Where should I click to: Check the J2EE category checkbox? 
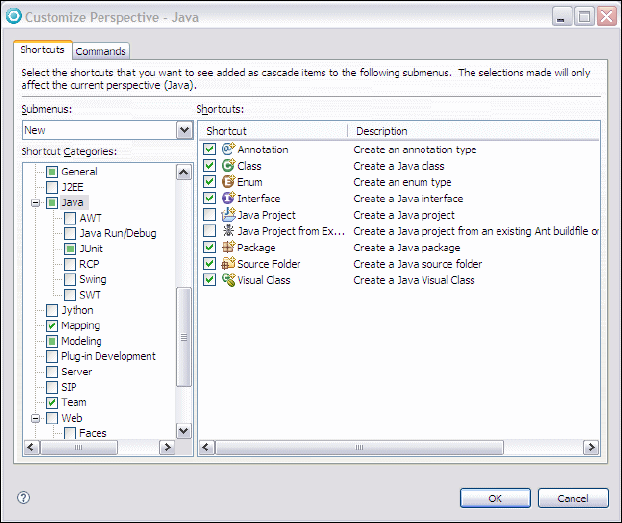pos(52,187)
